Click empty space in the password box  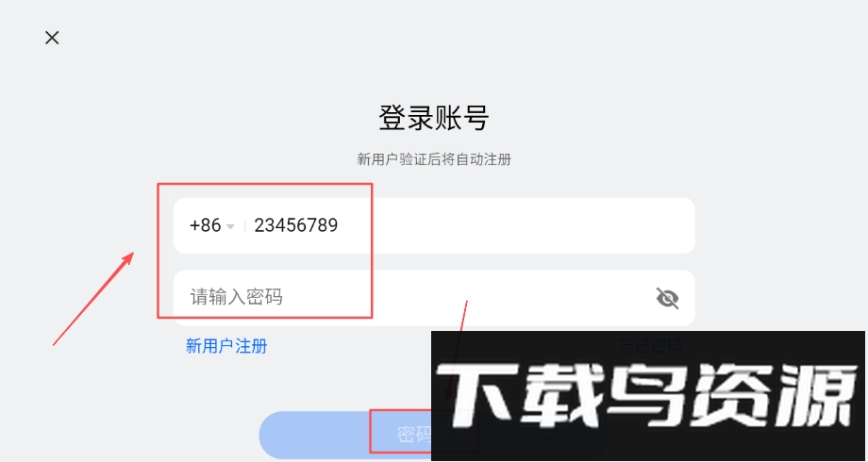coord(471,298)
